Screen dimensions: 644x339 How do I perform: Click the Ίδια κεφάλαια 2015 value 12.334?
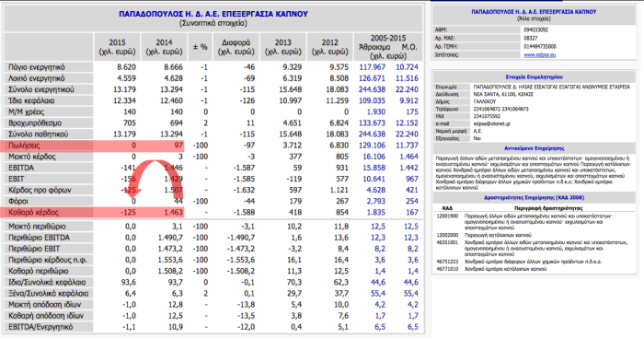[x=124, y=100]
